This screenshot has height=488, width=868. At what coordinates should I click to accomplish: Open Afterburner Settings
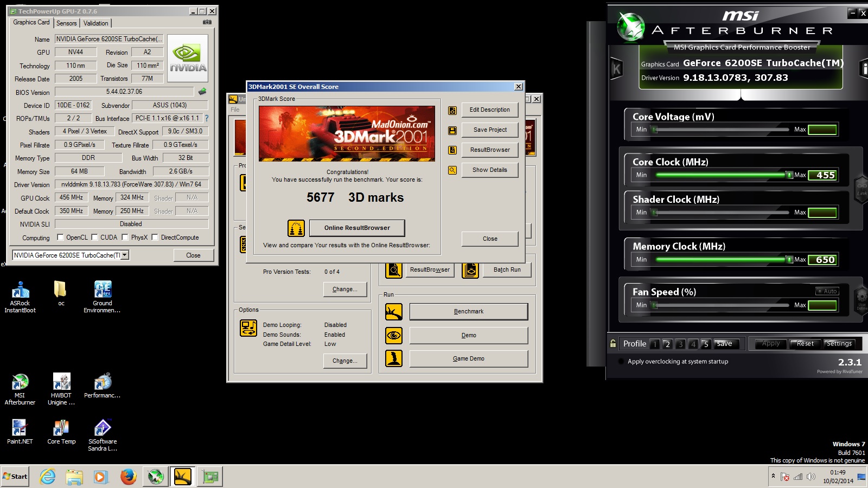pos(839,344)
